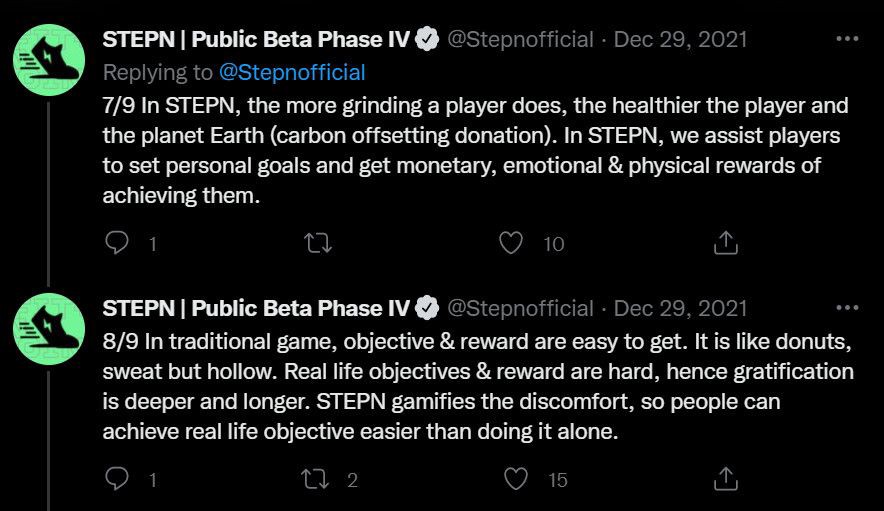This screenshot has width=884, height=511.
Task: Click the STEPN display name on the 7/9 tweet
Action: 256,40
